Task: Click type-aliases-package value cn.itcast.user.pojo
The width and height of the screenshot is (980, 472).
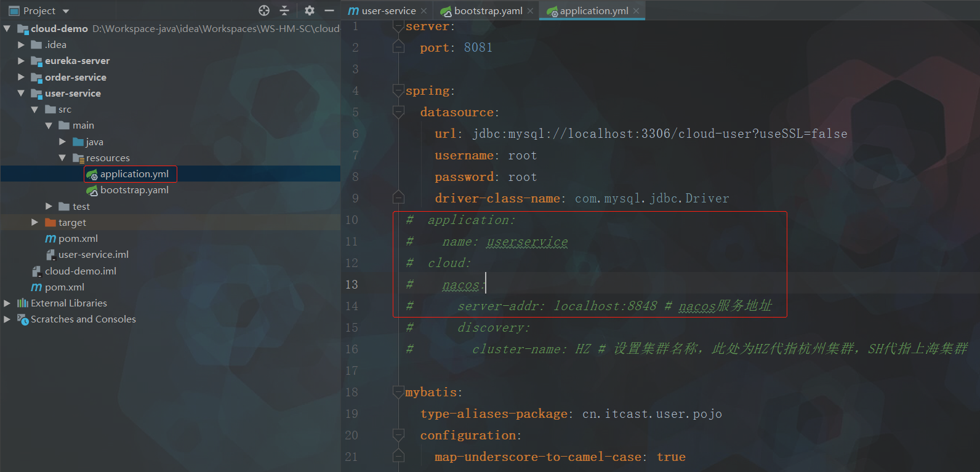Action: pos(652,414)
